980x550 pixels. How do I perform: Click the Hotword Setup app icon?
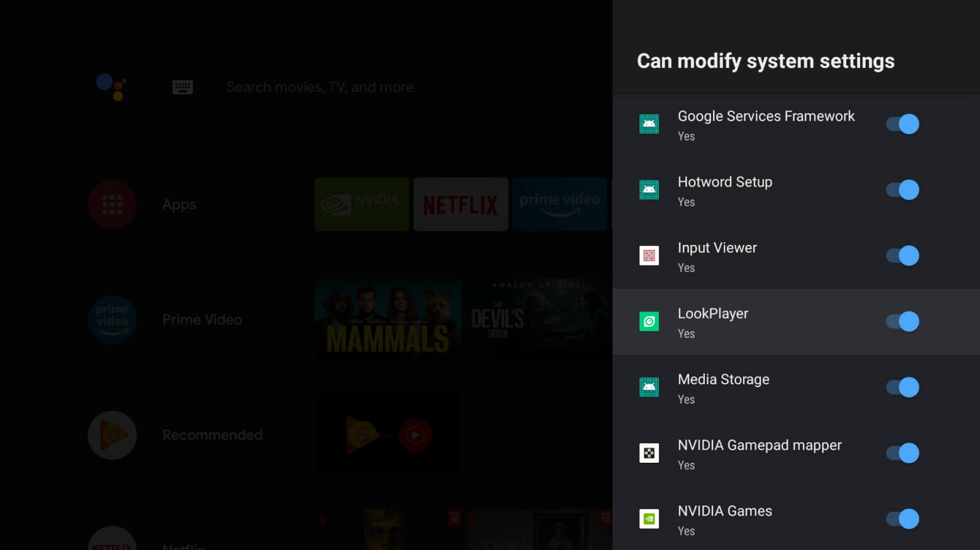coord(649,190)
